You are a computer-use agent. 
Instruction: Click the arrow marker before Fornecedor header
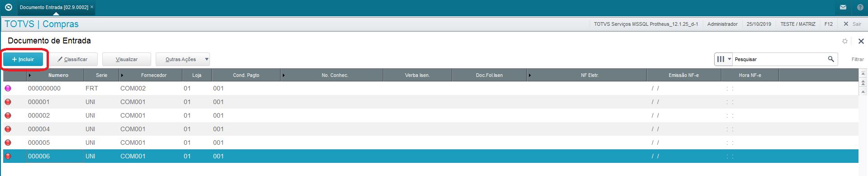(x=122, y=75)
